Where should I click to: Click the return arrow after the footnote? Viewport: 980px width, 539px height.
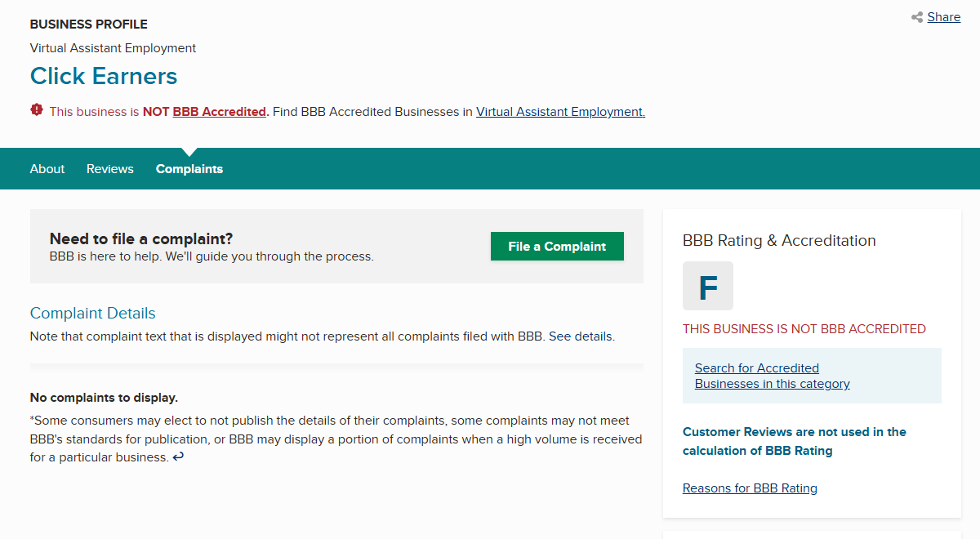(x=178, y=457)
